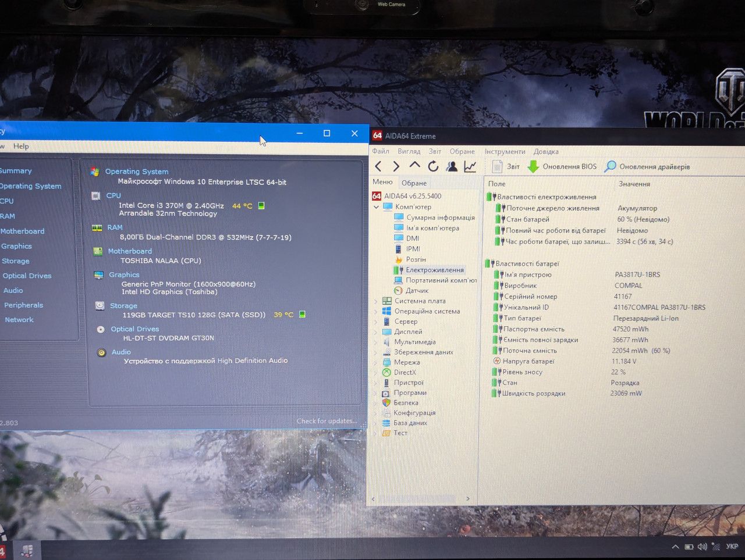Open the graph chart toolbar icon

[x=470, y=167]
